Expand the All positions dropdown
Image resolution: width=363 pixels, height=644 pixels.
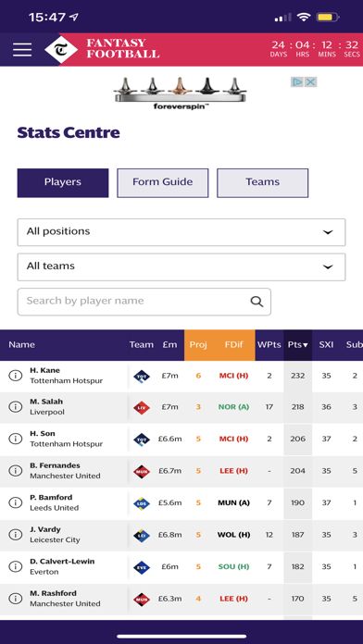181,232
